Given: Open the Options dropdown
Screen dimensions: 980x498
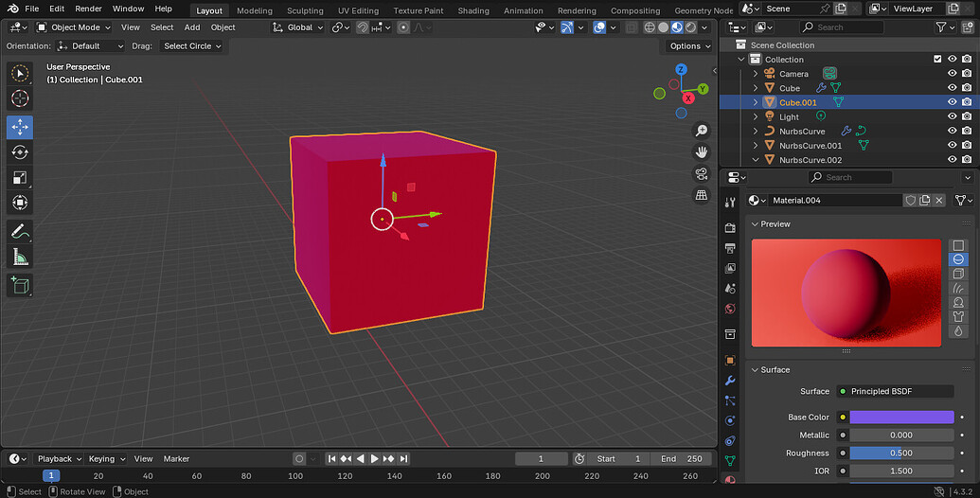Looking at the screenshot, I should click(x=690, y=46).
